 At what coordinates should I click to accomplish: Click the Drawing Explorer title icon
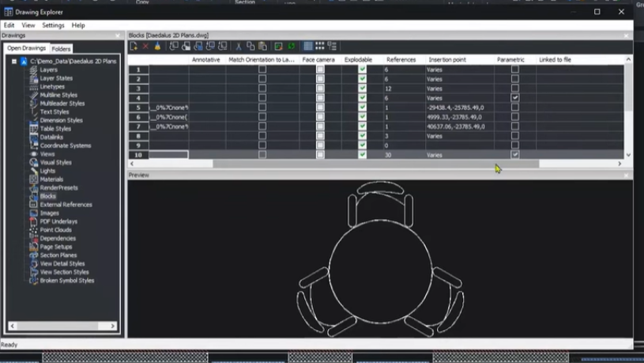[8, 12]
